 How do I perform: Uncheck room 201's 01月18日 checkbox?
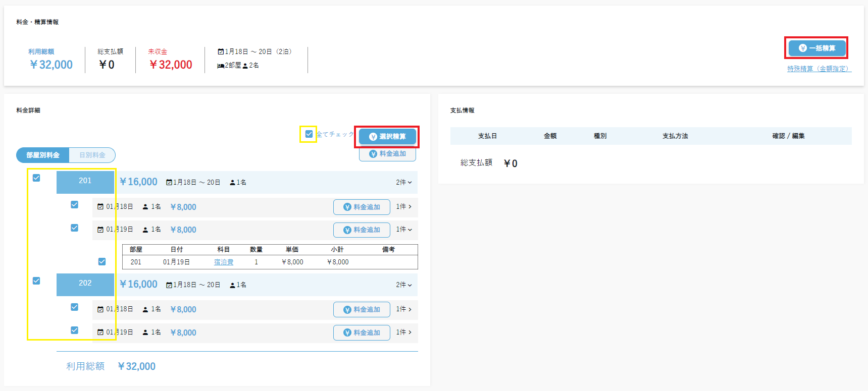point(75,205)
